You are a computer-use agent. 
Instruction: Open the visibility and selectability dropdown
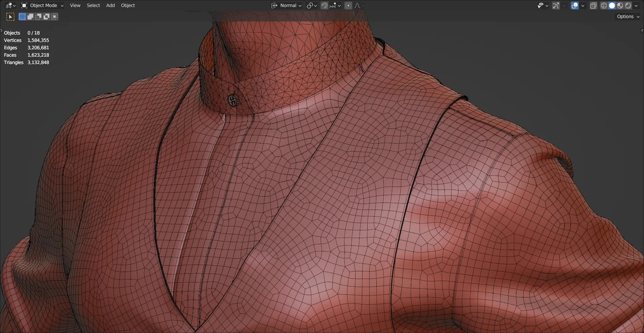(x=542, y=5)
